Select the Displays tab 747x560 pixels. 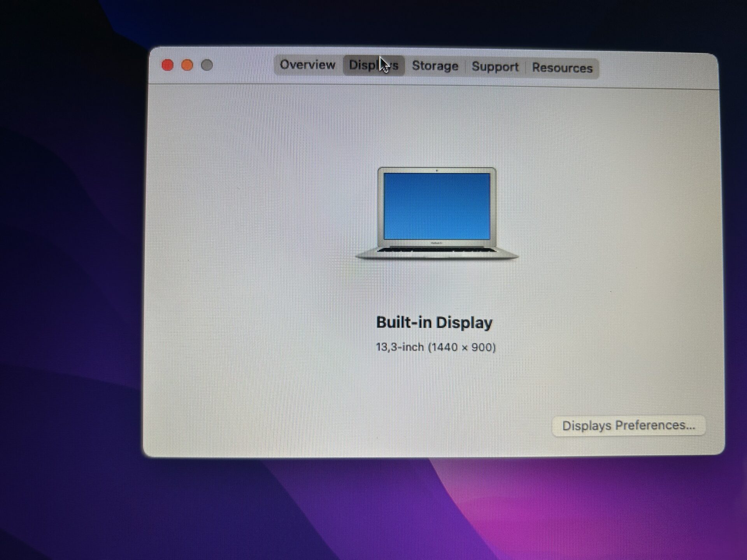pyautogui.click(x=373, y=65)
